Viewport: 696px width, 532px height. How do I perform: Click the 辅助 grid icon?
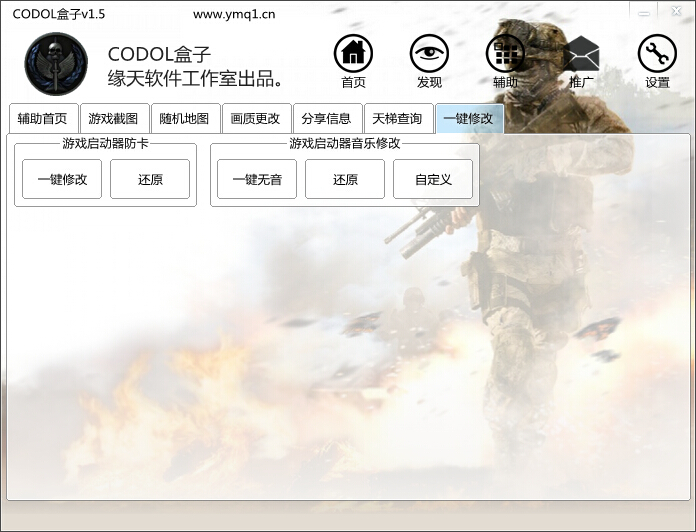click(x=505, y=55)
